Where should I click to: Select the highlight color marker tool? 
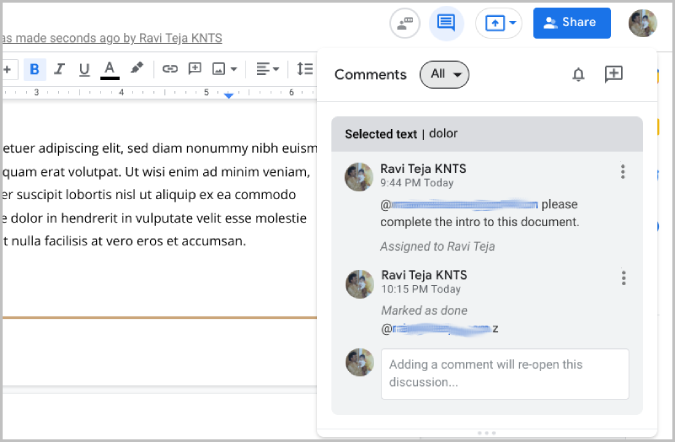(x=137, y=69)
